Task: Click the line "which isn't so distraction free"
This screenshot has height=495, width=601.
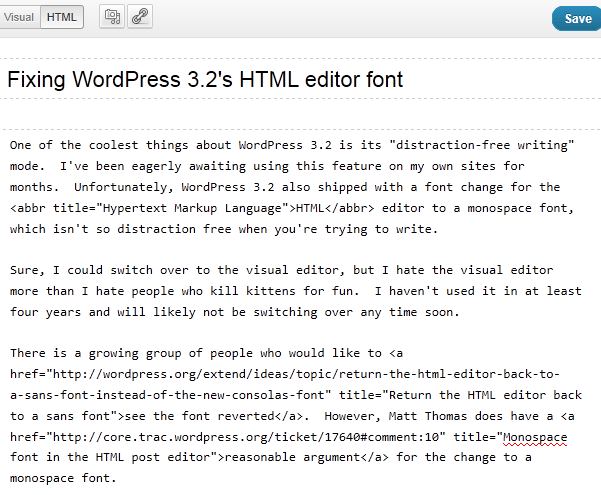Action: click(x=224, y=229)
